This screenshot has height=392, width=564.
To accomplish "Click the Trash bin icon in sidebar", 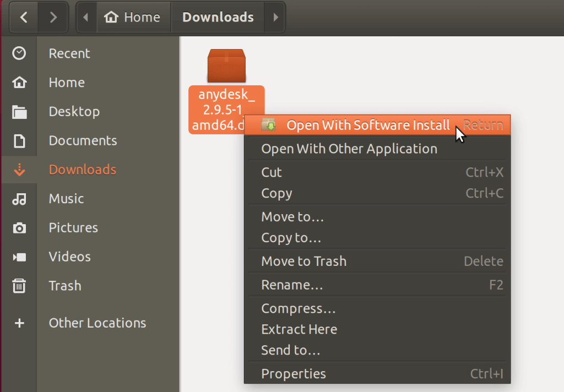I will [x=19, y=286].
